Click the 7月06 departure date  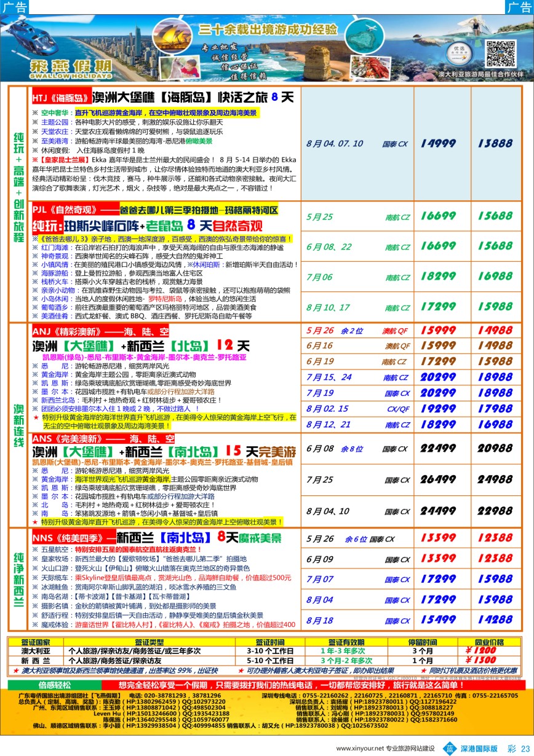click(319, 277)
